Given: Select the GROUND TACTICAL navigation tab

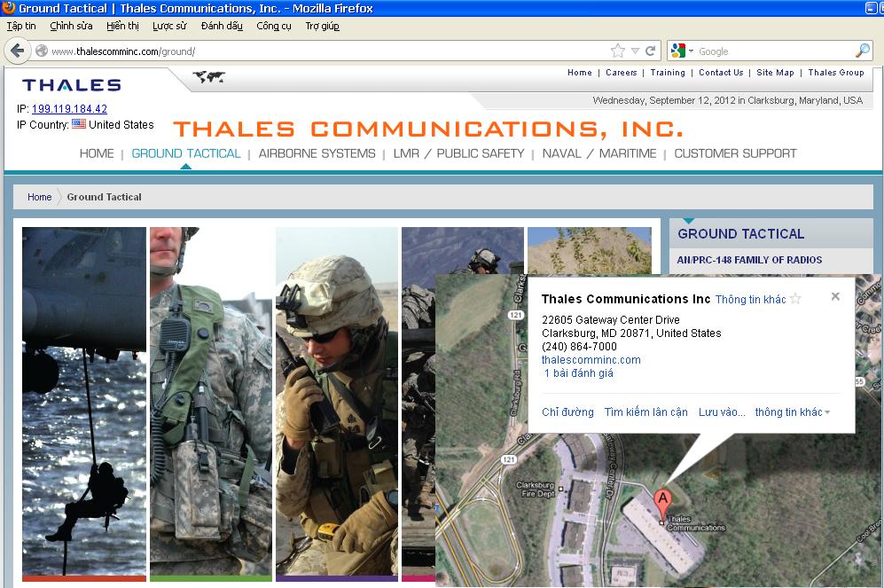Looking at the screenshot, I should pos(186,153).
